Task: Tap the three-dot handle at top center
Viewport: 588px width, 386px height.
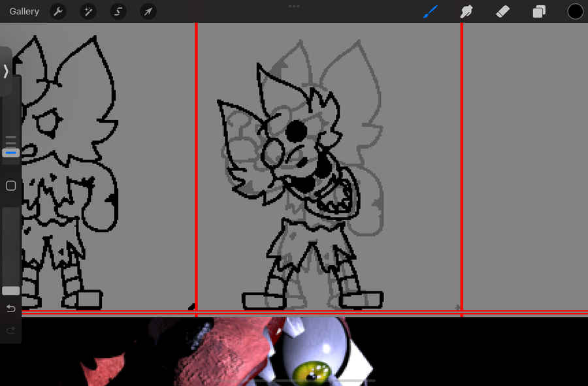Action: [294, 7]
